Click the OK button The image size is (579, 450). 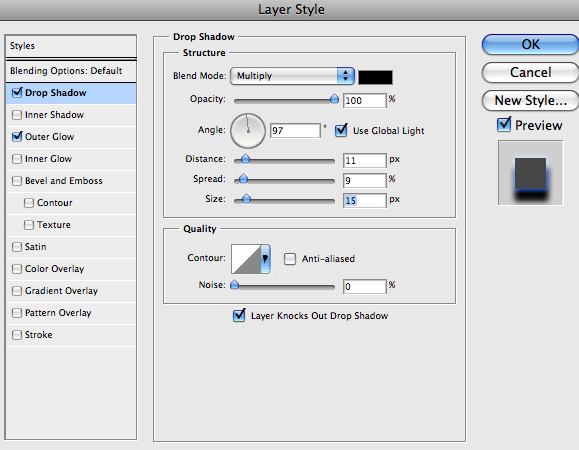(530, 44)
